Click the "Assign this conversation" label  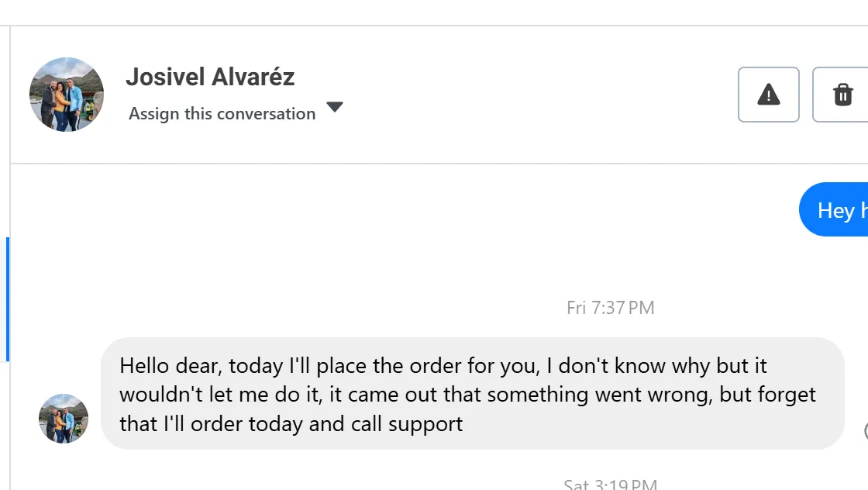[222, 114]
